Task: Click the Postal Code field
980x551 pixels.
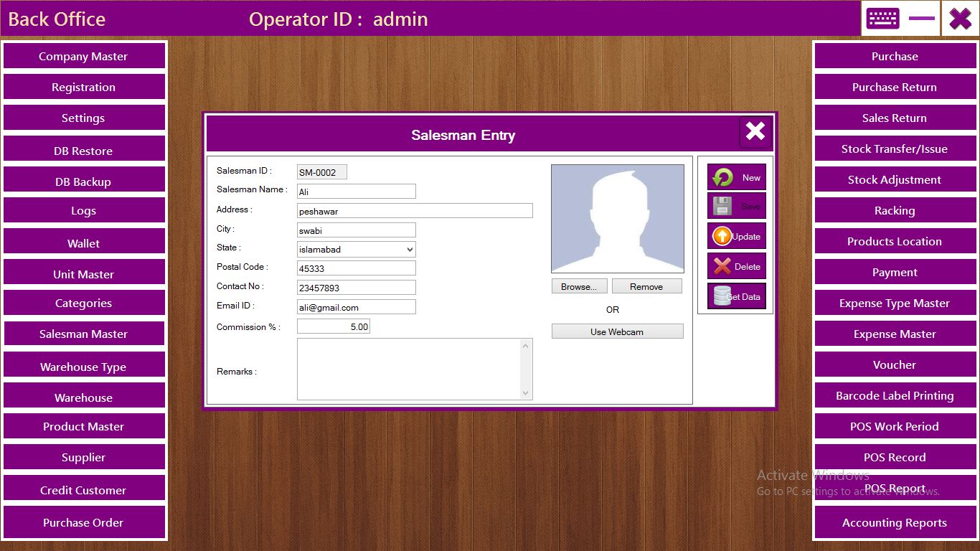Action: coord(357,268)
